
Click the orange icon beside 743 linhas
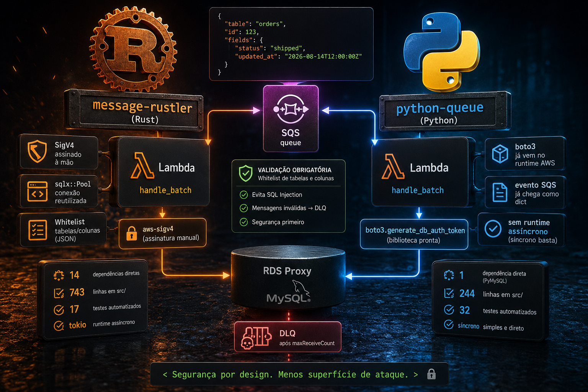point(59,293)
